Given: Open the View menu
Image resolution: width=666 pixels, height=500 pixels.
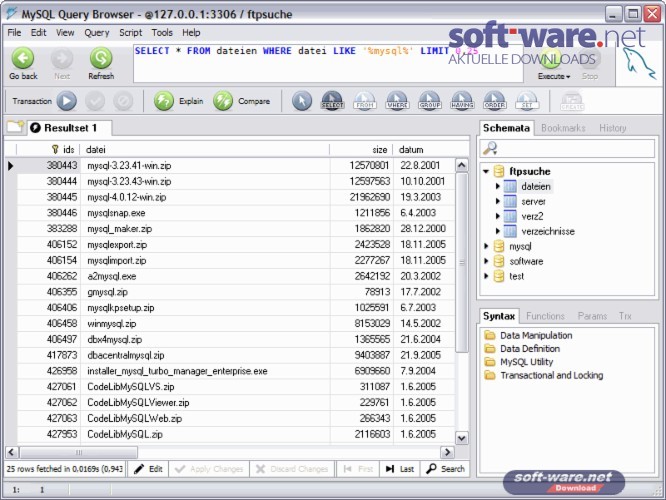Looking at the screenshot, I should pyautogui.click(x=65, y=33).
